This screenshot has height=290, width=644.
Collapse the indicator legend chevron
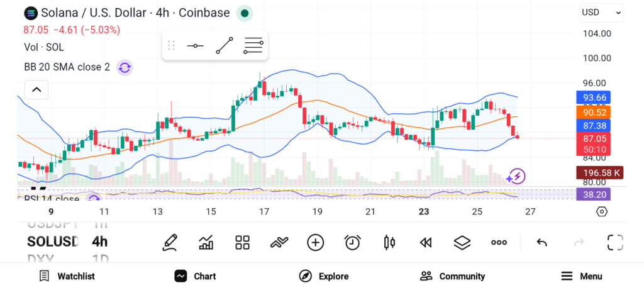tap(36, 91)
